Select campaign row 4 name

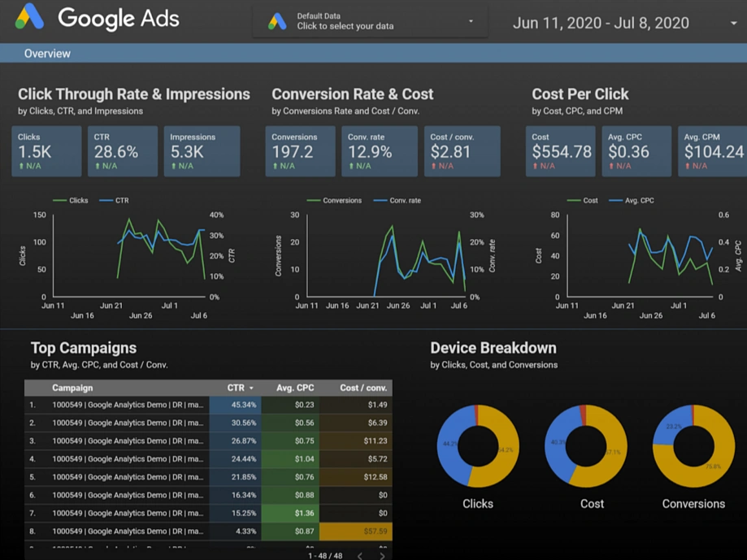pyautogui.click(x=128, y=459)
